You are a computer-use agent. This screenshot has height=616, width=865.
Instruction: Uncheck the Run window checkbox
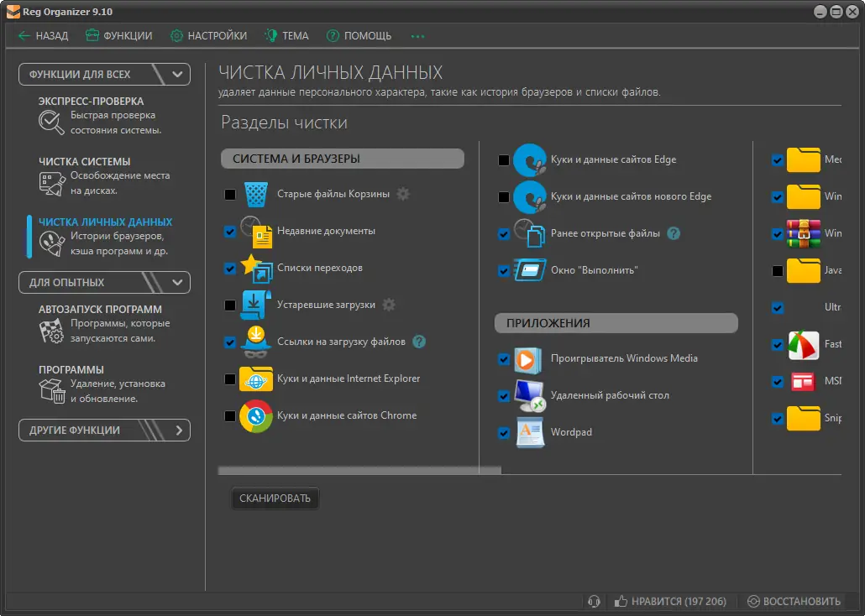click(504, 271)
